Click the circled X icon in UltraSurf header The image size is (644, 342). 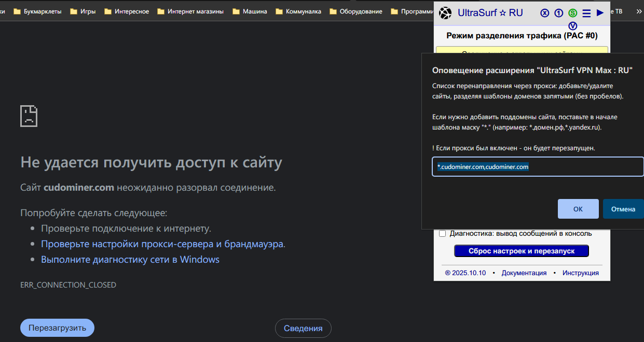pyautogui.click(x=544, y=13)
